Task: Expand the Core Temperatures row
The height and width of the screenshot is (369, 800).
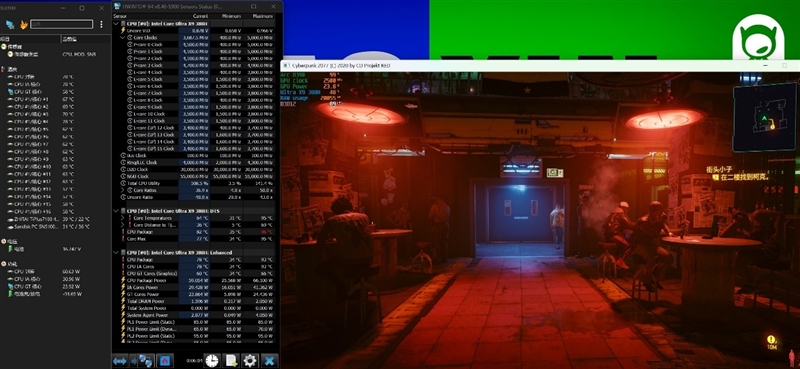Action: point(122,218)
